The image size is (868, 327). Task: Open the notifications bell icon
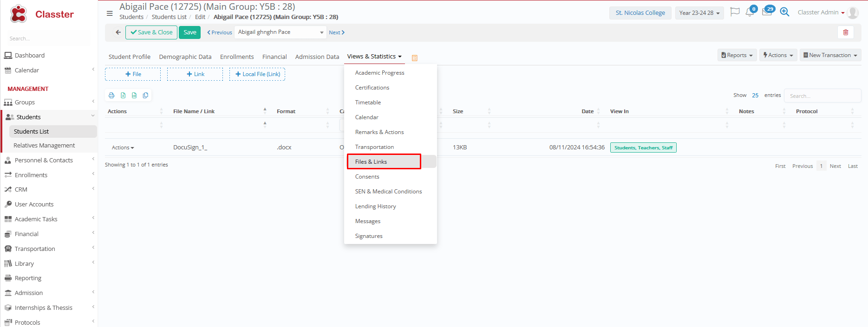pyautogui.click(x=749, y=13)
